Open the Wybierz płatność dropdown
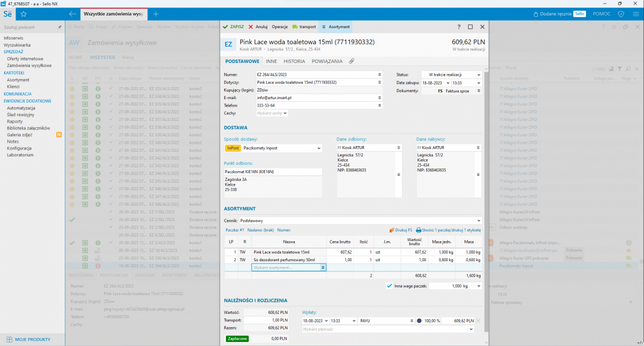 [x=471, y=329]
